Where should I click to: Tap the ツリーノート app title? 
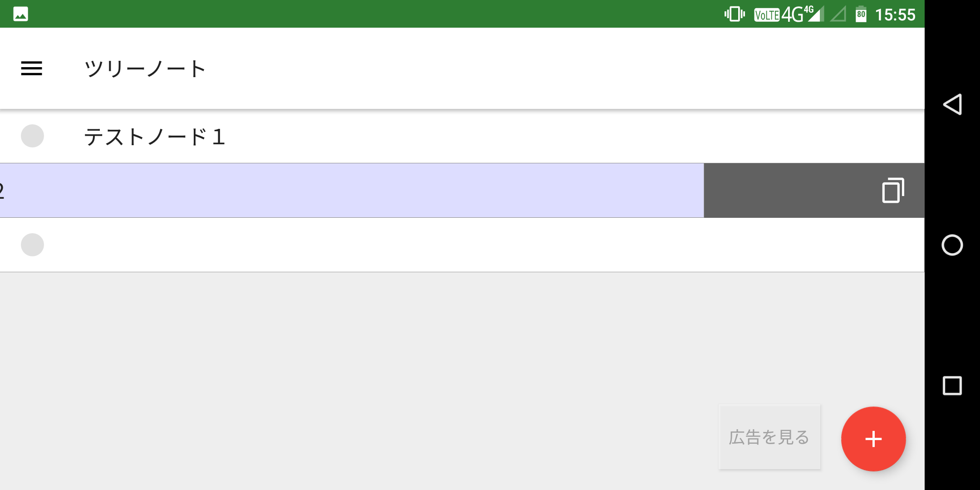[145, 69]
